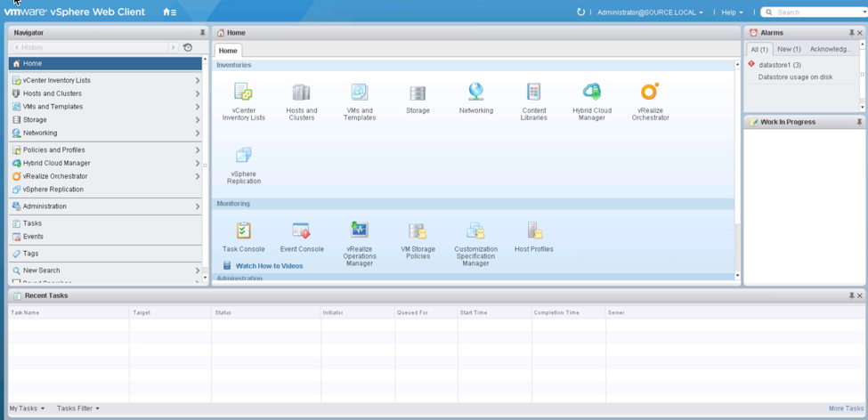Expand Hosts and Clusters arrow in Navigator
This screenshot has height=420, width=868.
pos(198,94)
